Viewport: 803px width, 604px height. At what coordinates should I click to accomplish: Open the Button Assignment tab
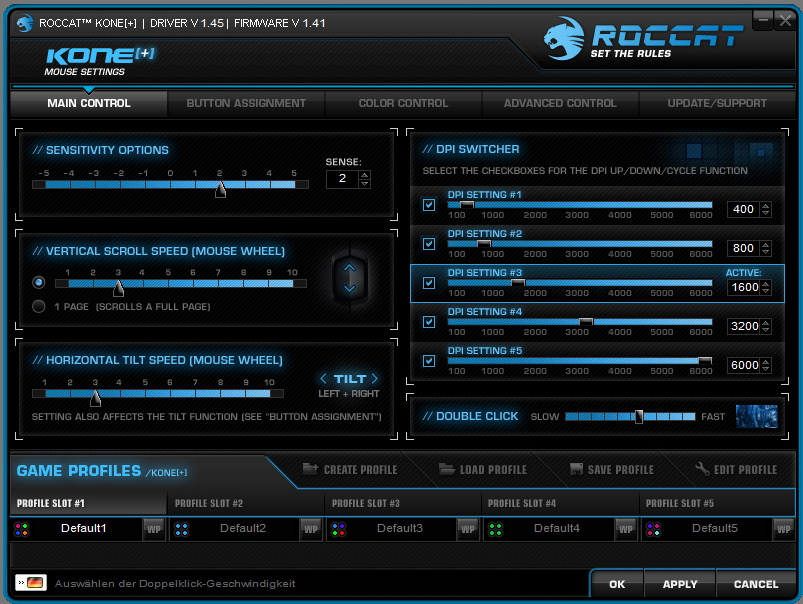pyautogui.click(x=246, y=103)
